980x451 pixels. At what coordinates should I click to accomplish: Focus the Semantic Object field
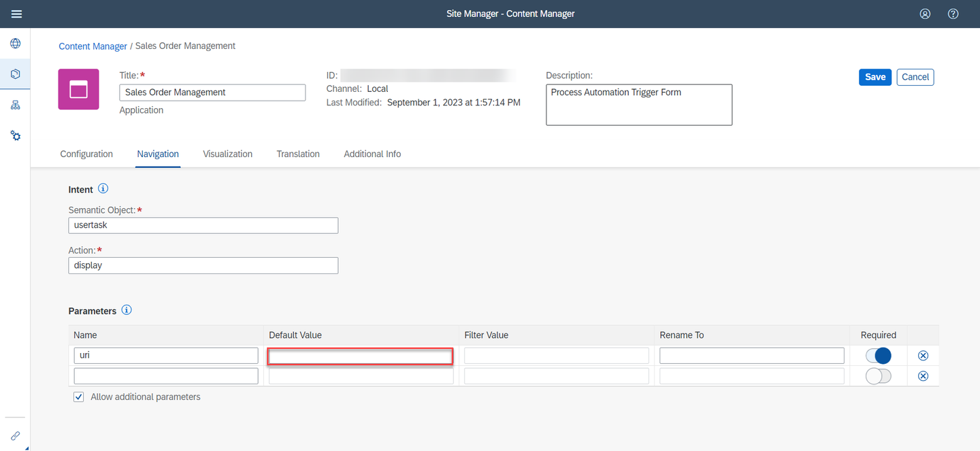pyautogui.click(x=203, y=225)
